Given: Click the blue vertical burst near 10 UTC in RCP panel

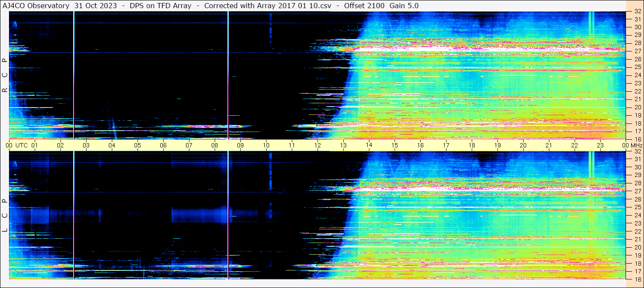Looking at the screenshot, I should pyautogui.click(x=270, y=30).
